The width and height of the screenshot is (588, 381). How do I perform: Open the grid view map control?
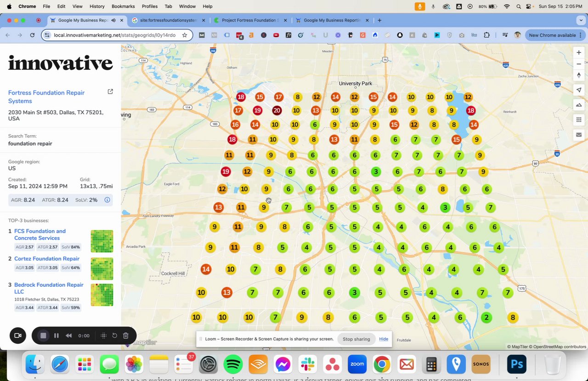tap(579, 119)
